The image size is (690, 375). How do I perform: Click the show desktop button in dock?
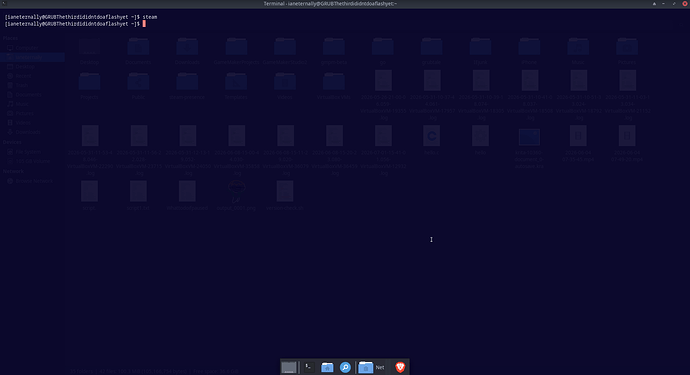(x=289, y=367)
